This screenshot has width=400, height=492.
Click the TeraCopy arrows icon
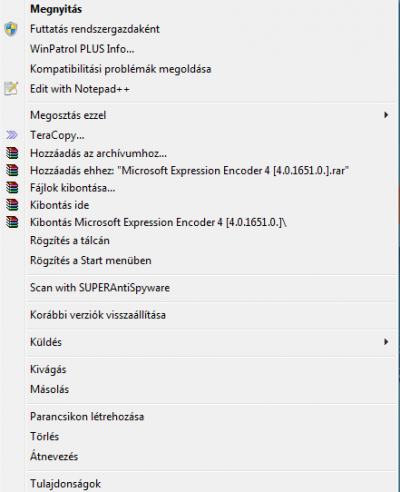(12, 135)
